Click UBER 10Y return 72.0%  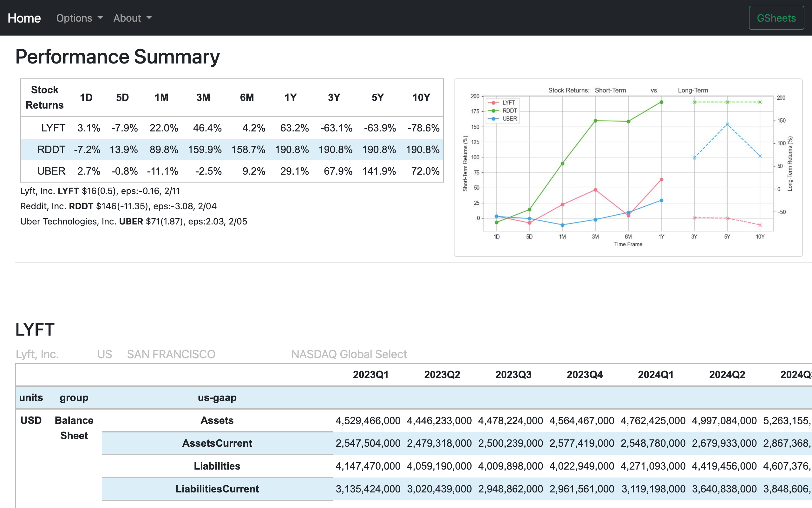tap(425, 171)
